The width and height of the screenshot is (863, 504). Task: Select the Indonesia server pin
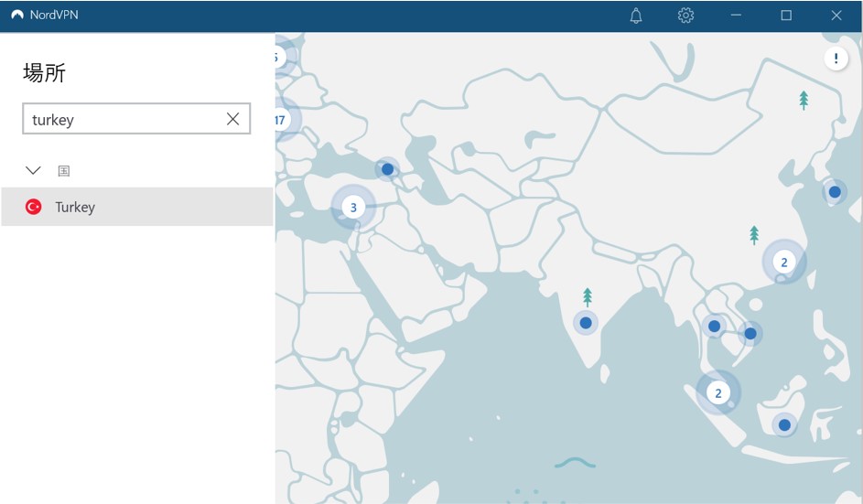tap(784, 425)
